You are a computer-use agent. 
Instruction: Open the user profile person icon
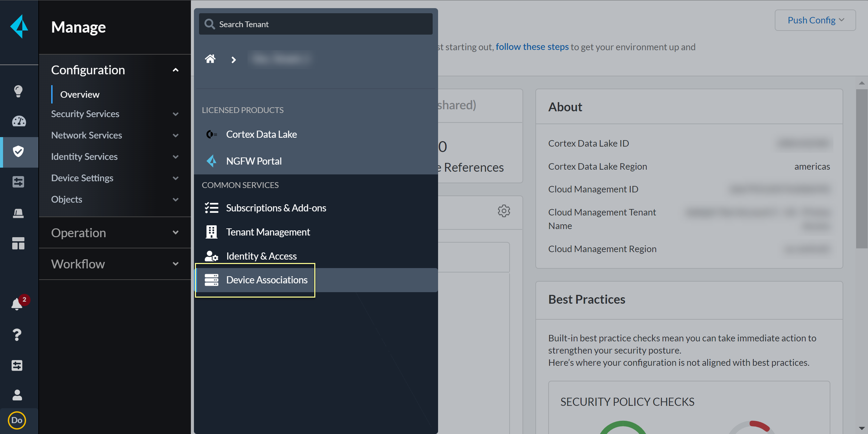[x=17, y=395]
